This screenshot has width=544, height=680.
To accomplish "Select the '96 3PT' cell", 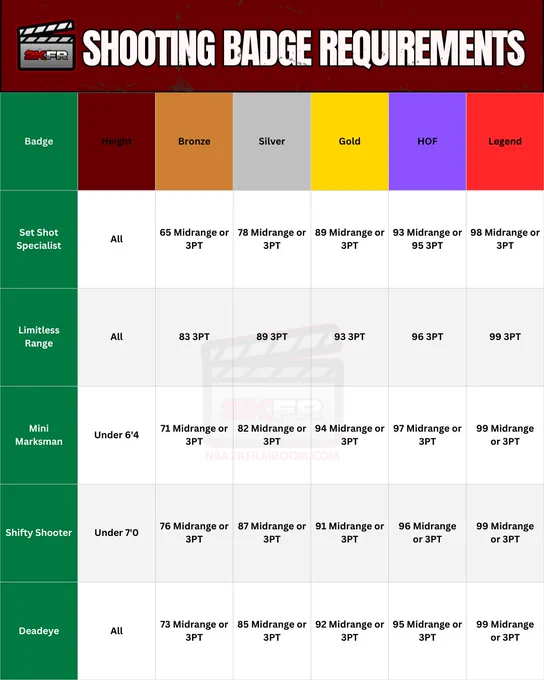I will pos(427,337).
